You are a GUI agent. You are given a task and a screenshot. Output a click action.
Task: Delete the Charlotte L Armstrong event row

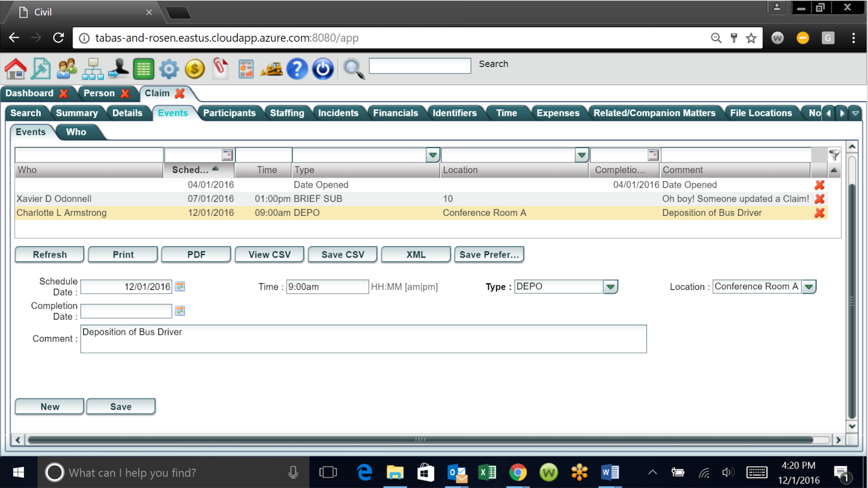pos(820,213)
